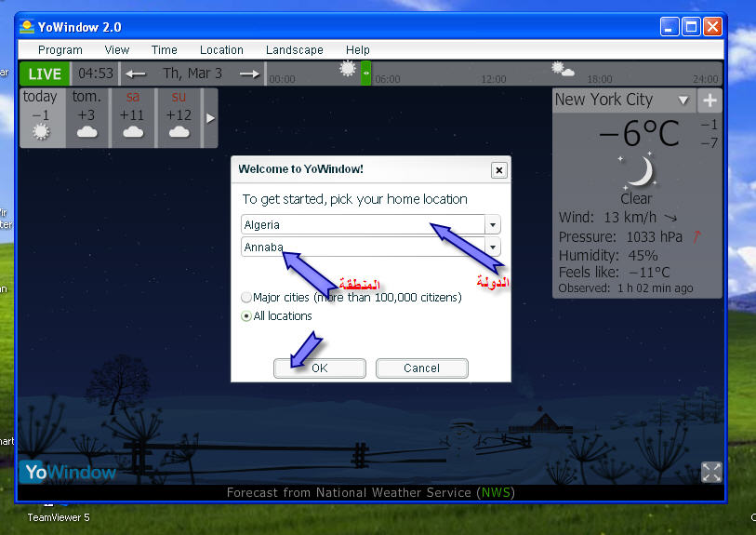Click the -6°C temperature reading
The image size is (756, 535).
coord(639,133)
